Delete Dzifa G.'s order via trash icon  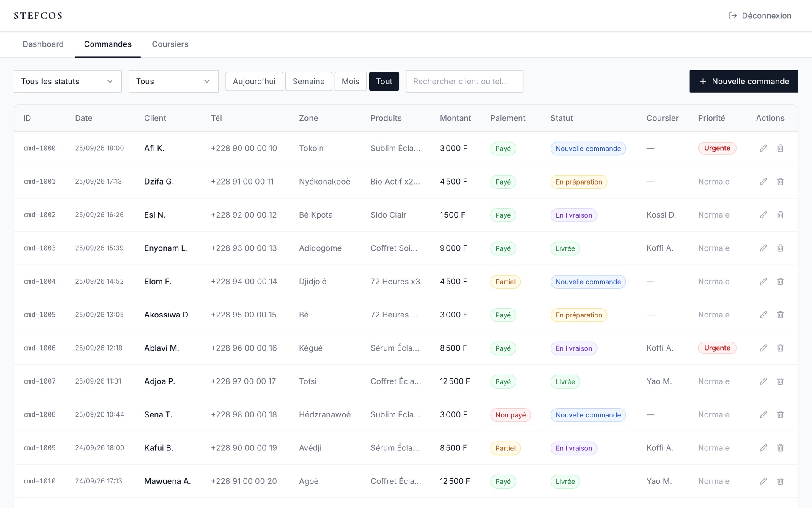coord(780,182)
